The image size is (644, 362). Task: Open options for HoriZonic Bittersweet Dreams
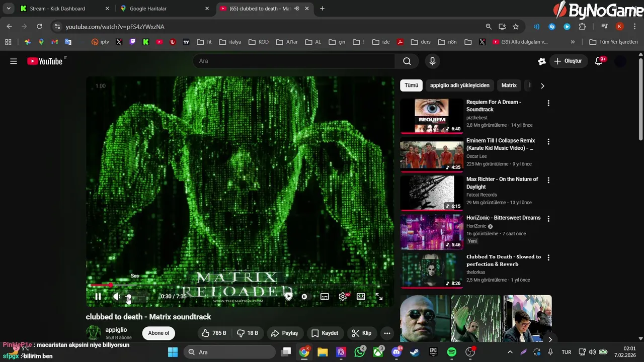[548, 219]
